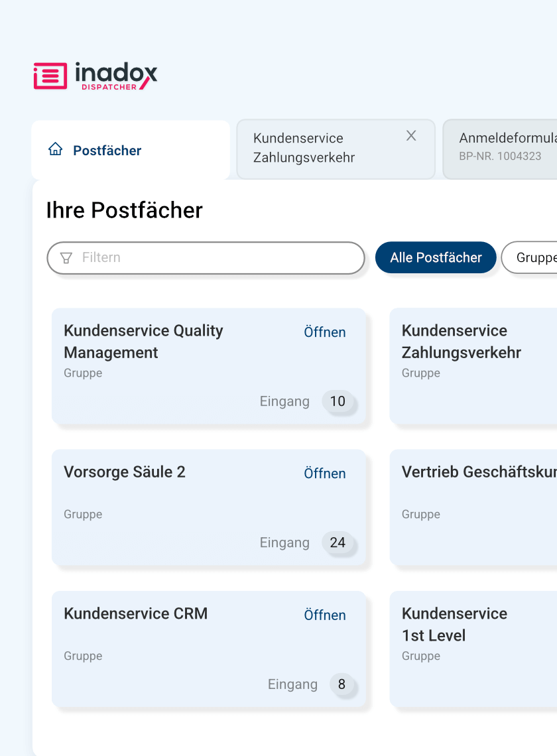The image size is (557, 756).
Task: Click the Vertrieb Geschäftskunden card title
Action: click(x=479, y=472)
